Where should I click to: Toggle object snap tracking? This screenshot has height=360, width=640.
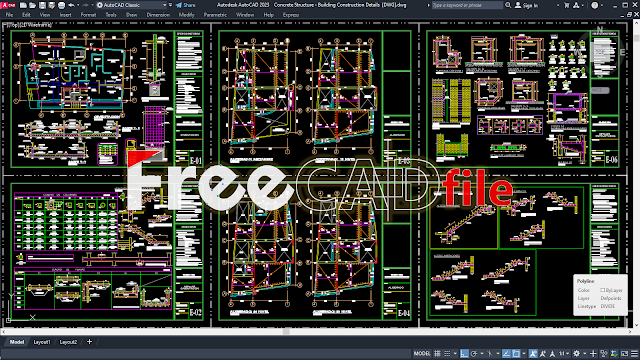[506, 354]
